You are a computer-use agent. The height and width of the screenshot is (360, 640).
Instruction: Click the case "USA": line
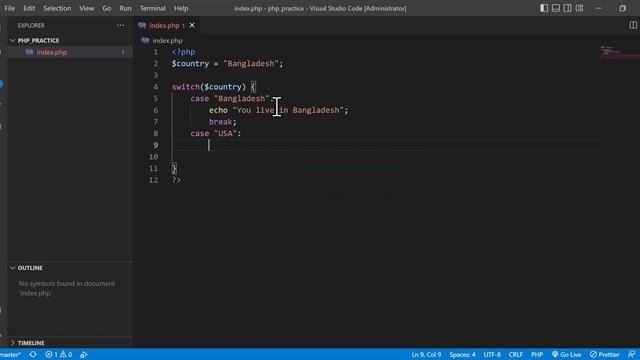(216, 133)
